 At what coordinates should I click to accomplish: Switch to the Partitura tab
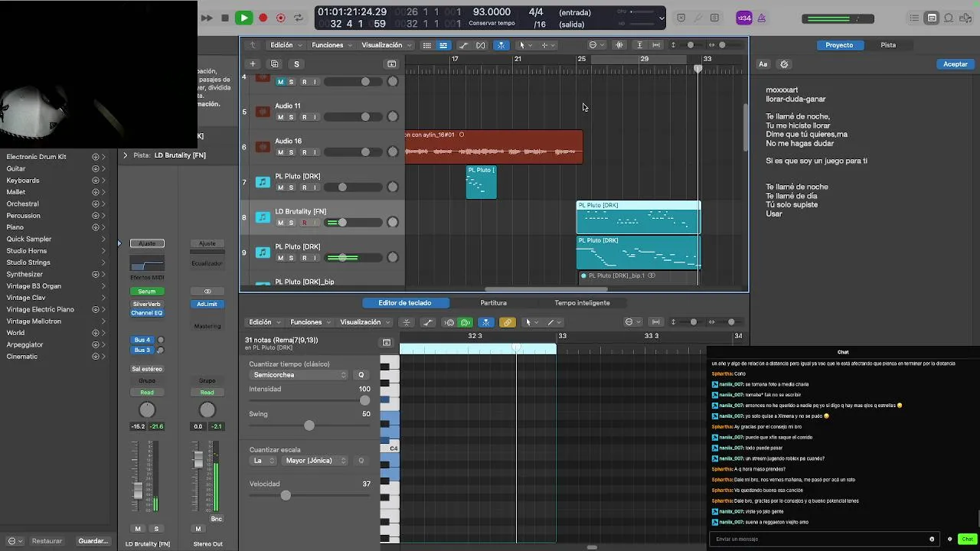493,303
